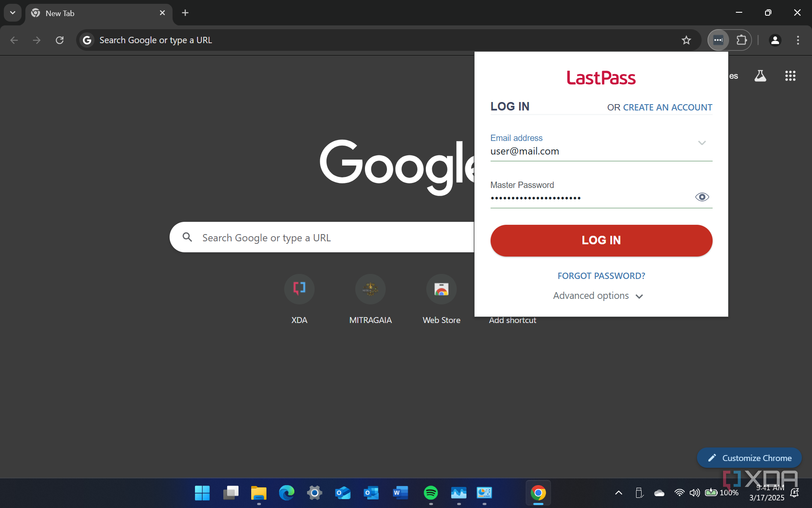
Task: Open the Web Store shortcut
Action: pos(442,299)
